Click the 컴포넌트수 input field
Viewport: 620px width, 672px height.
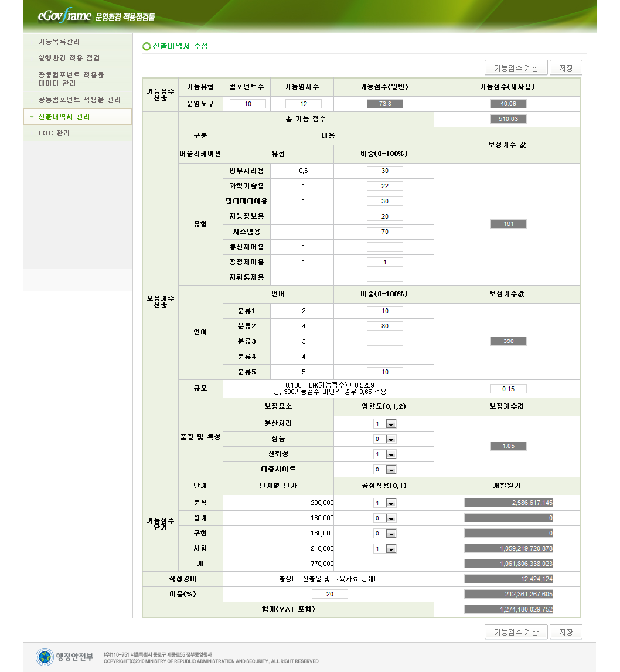tap(248, 104)
